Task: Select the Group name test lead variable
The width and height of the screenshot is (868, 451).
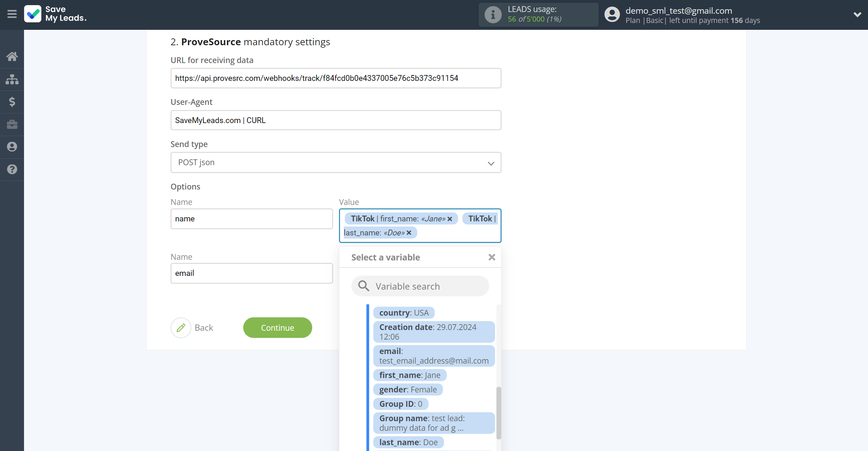Action: 434,423
